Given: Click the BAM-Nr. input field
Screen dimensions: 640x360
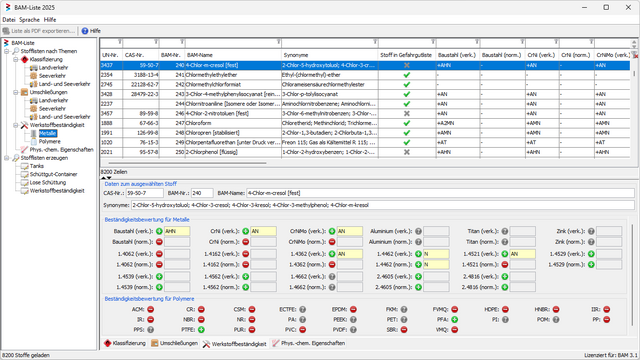Looking at the screenshot, I should [202, 193].
